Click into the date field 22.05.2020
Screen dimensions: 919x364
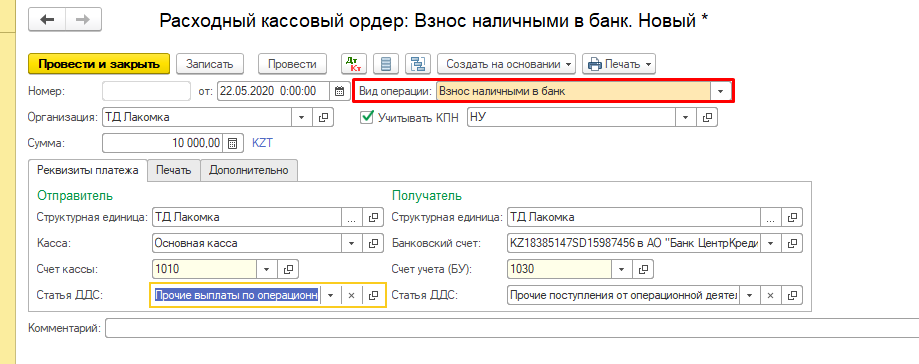[274, 91]
